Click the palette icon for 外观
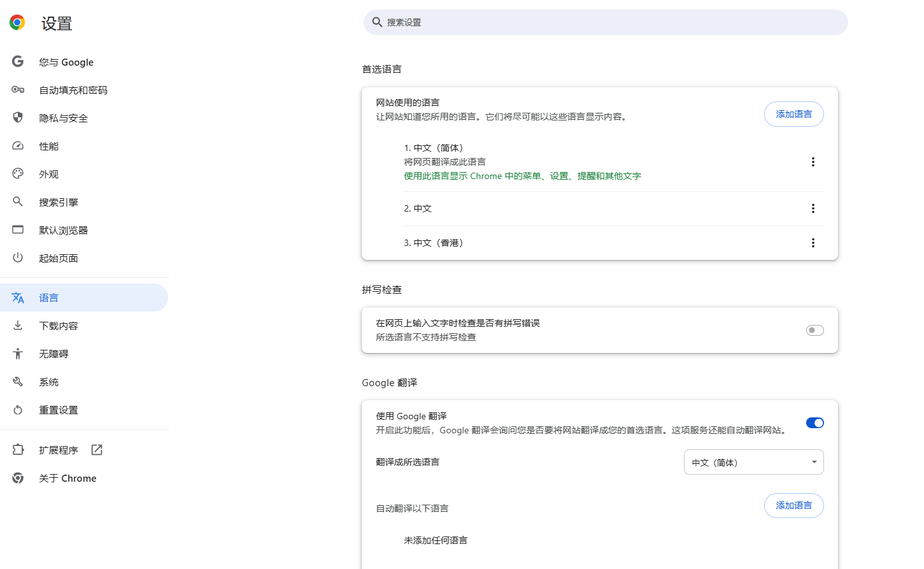The height and width of the screenshot is (569, 924). tap(18, 174)
